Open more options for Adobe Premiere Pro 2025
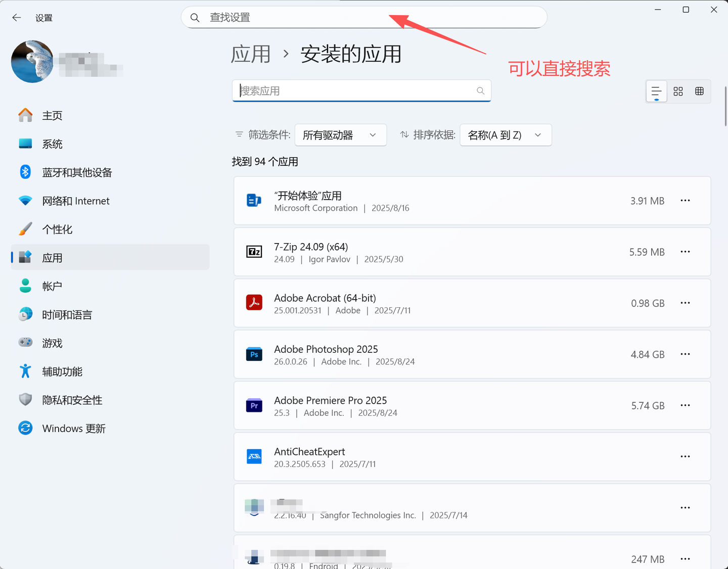This screenshot has height=569, width=728. 685,405
